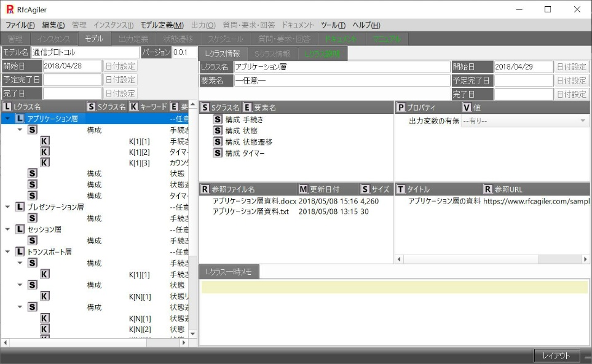Click 日付設定 next to Lクラス 開始日

pyautogui.click(x=572, y=67)
